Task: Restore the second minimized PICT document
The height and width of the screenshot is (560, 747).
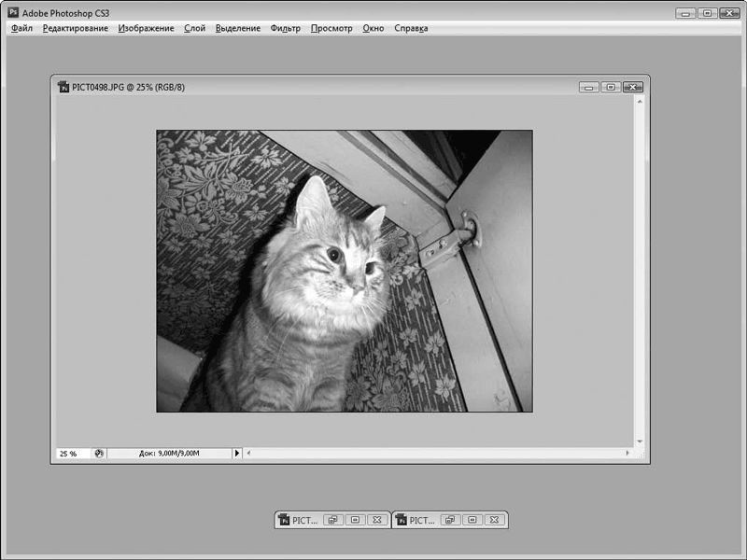Action: click(449, 520)
